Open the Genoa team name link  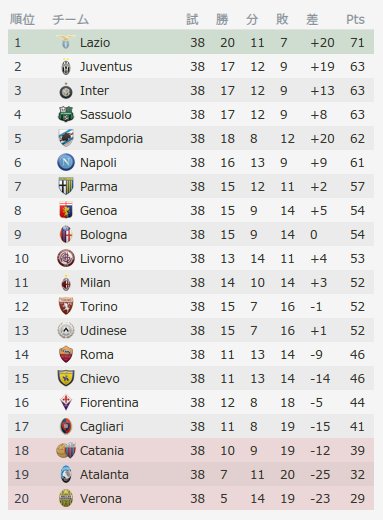pos(98,211)
